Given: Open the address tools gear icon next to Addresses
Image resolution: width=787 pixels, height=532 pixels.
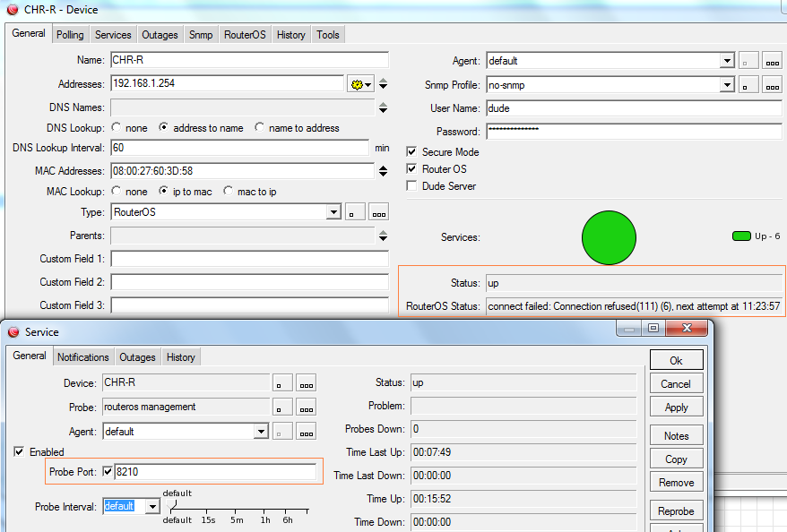Looking at the screenshot, I should tap(357, 84).
